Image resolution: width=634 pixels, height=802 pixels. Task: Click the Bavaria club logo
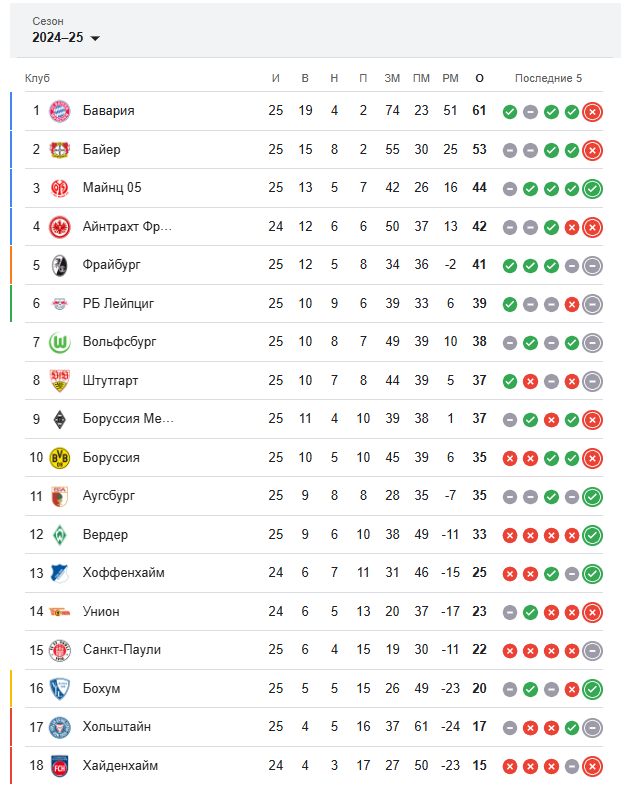coord(59,111)
